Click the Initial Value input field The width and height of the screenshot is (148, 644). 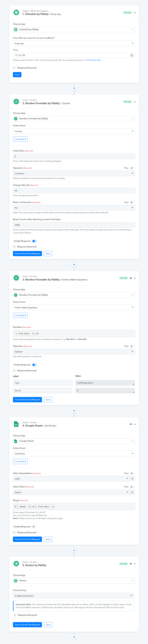[x=74, y=156]
